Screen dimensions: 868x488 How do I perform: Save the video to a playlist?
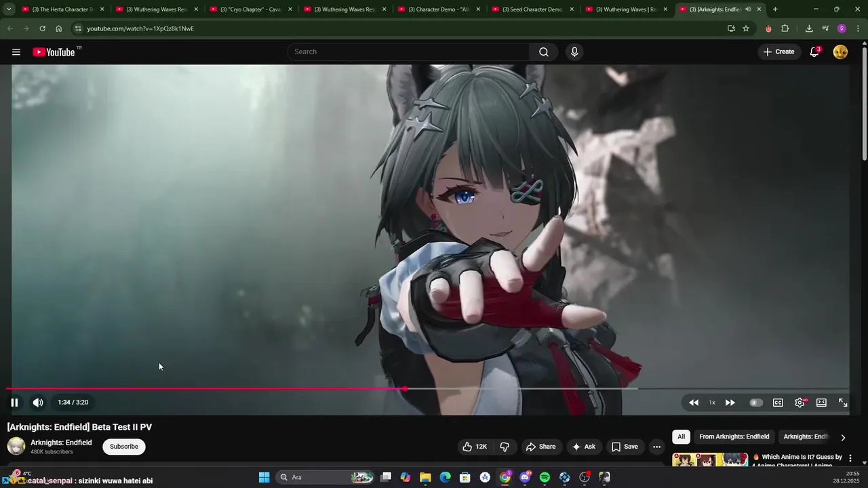click(625, 447)
